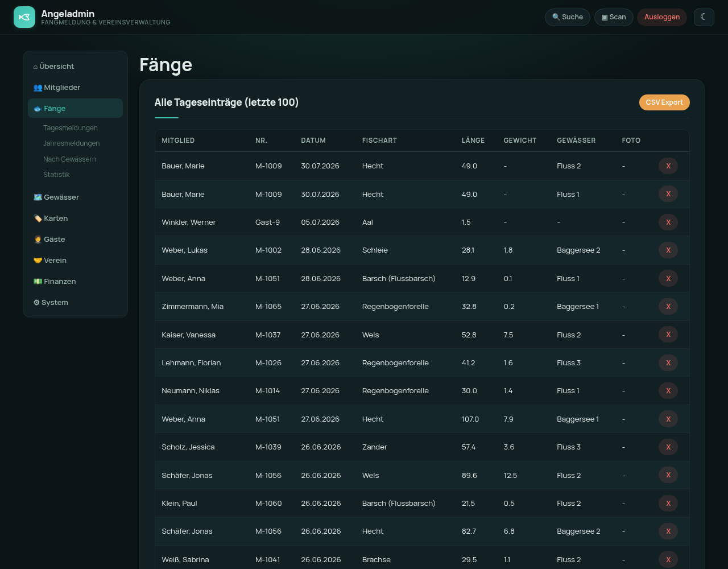This screenshot has height=569, width=728.
Task: Click Alle Tageseinträge (letzte 100) heading
Action: (226, 102)
